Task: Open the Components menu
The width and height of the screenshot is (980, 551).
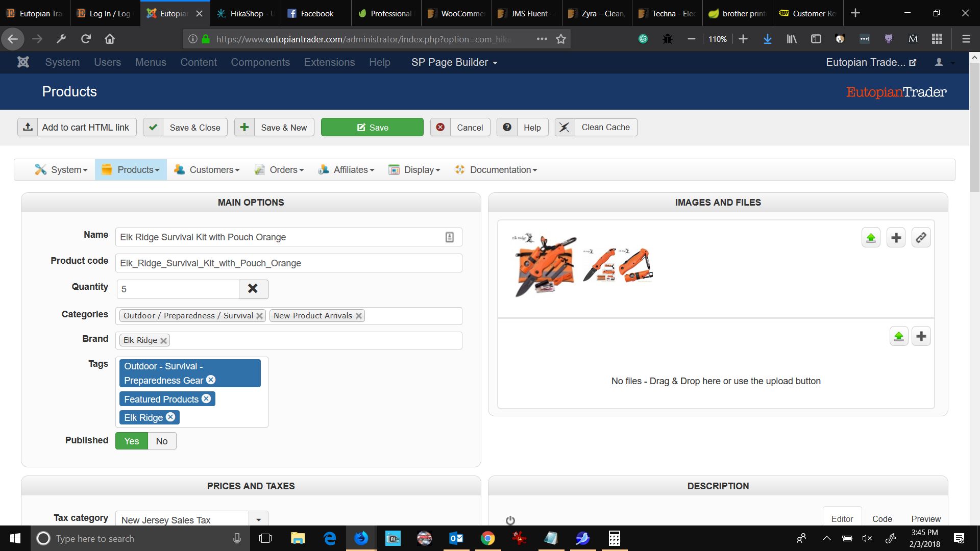Action: click(x=260, y=62)
